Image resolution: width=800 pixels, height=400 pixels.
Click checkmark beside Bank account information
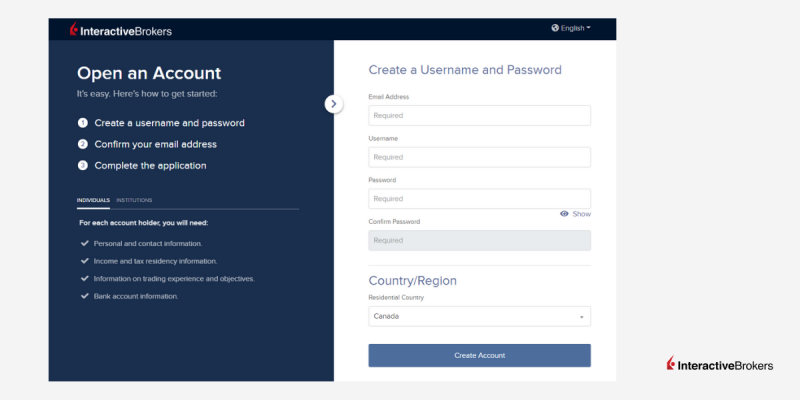(x=85, y=296)
